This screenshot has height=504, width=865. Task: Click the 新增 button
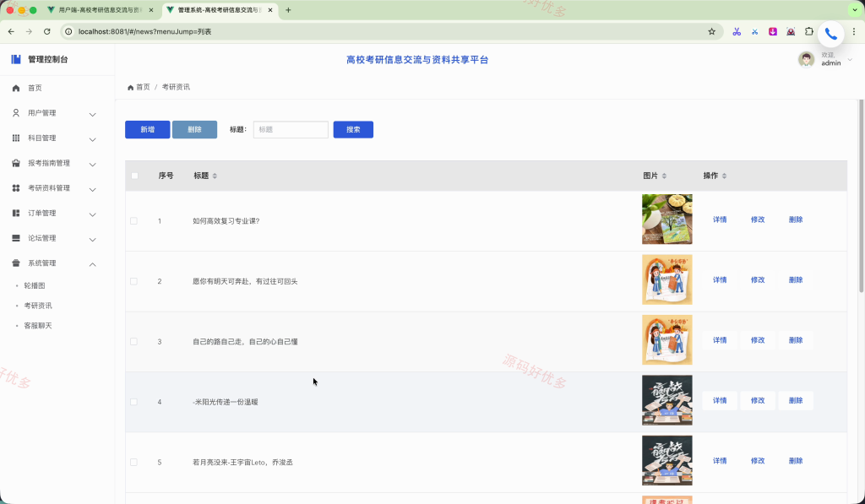point(147,129)
